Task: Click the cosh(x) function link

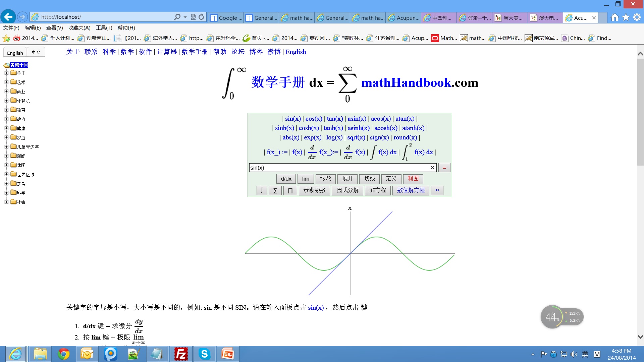Action: pos(309,128)
